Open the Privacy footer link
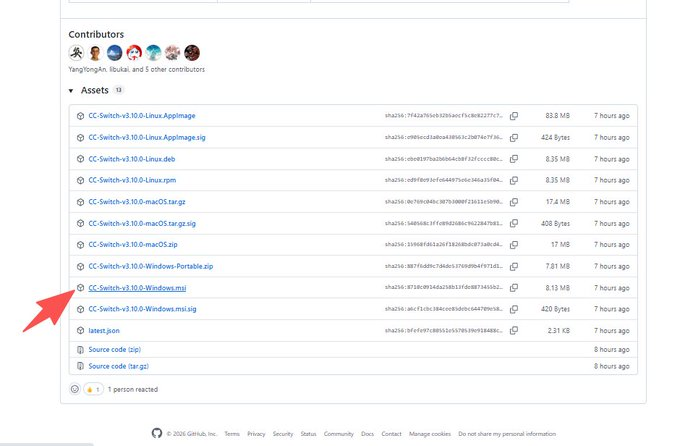 pos(256,434)
